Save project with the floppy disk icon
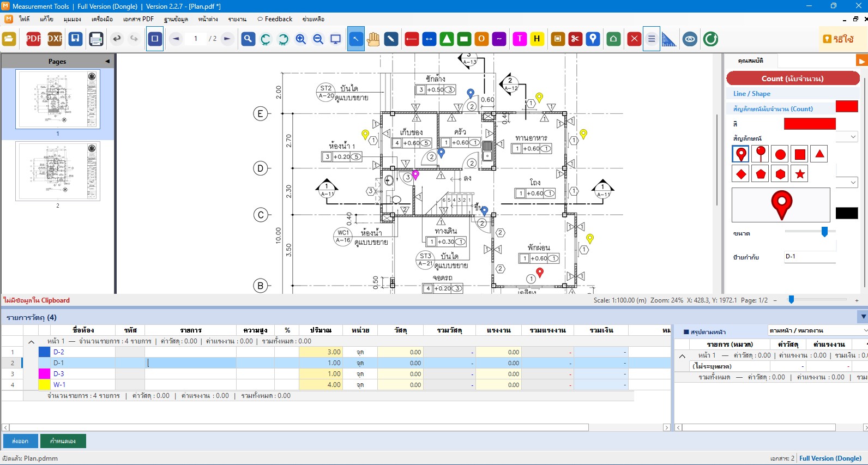The width and height of the screenshot is (868, 465). (76, 39)
